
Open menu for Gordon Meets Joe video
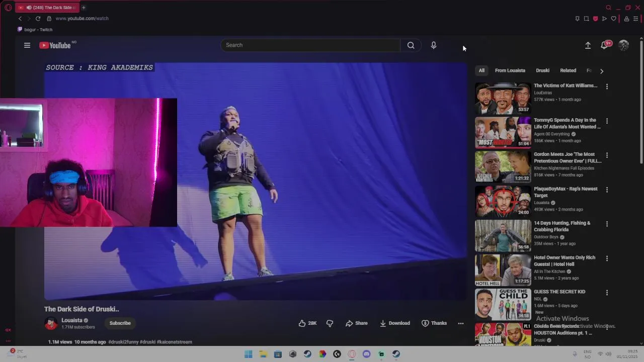(607, 155)
